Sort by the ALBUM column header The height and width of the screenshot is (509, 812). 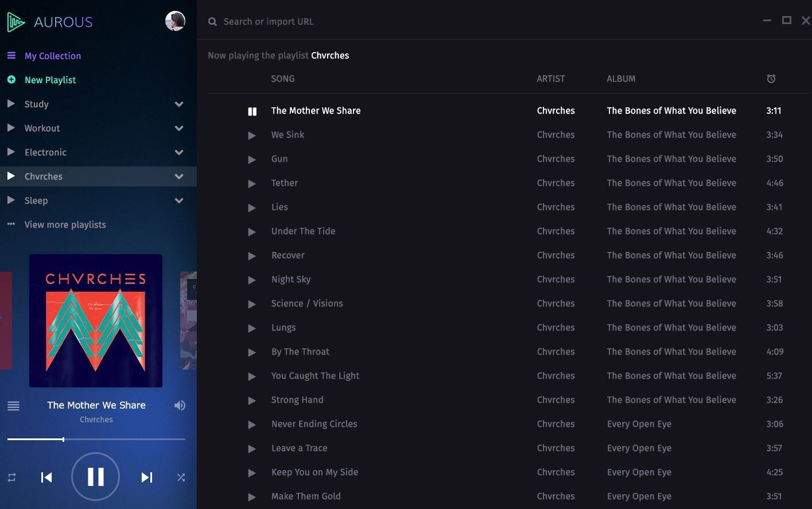point(621,79)
